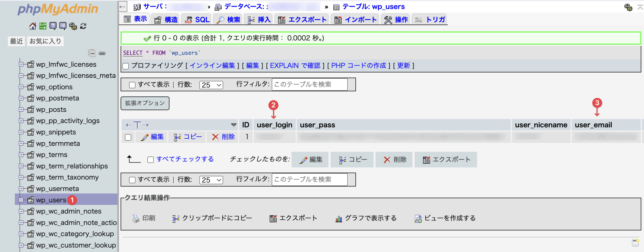Open phpMyAdmin documentation question-mark icon
Screen dimensions: 644x252
point(53,26)
